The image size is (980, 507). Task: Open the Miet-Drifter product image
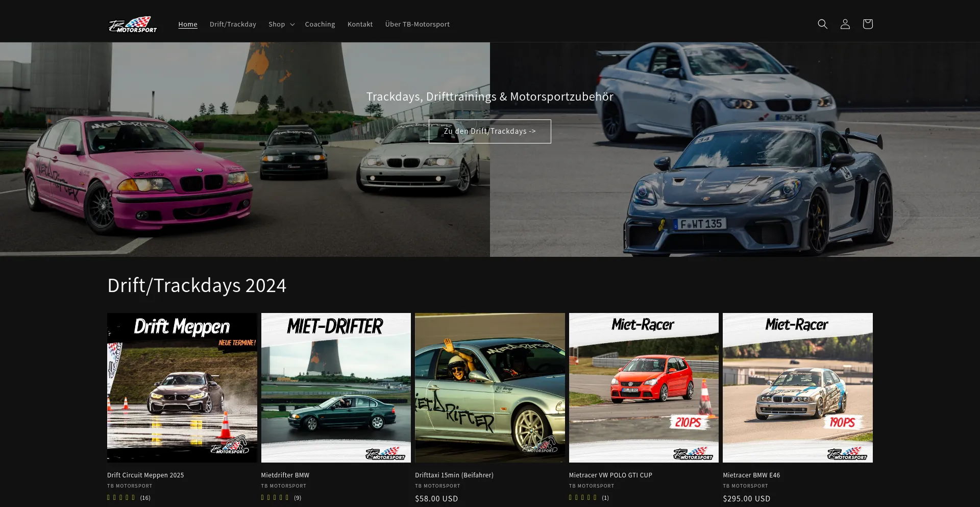pyautogui.click(x=336, y=388)
